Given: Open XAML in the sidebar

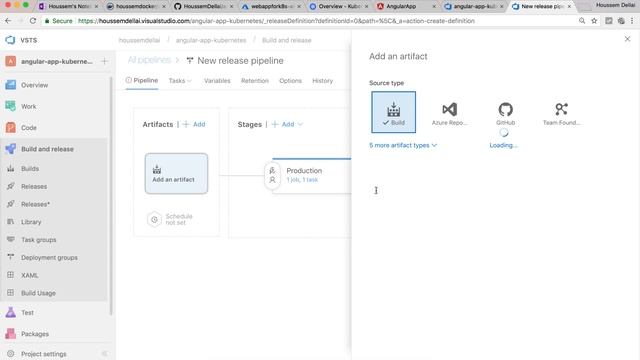Looking at the screenshot, I should [x=29, y=276].
